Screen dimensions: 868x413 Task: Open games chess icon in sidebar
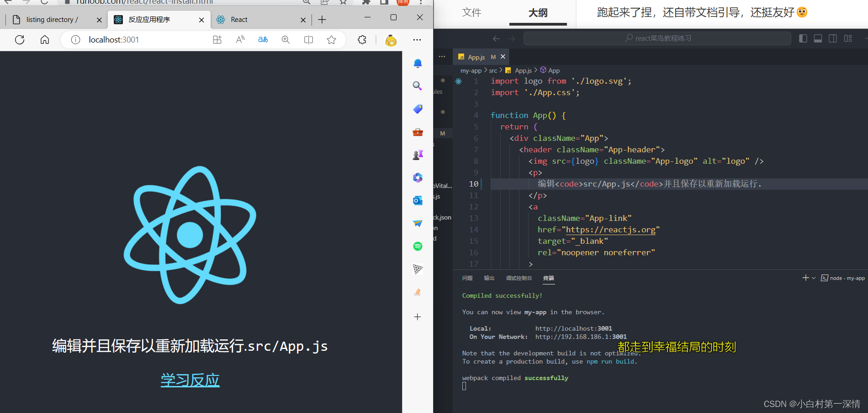pyautogui.click(x=418, y=155)
